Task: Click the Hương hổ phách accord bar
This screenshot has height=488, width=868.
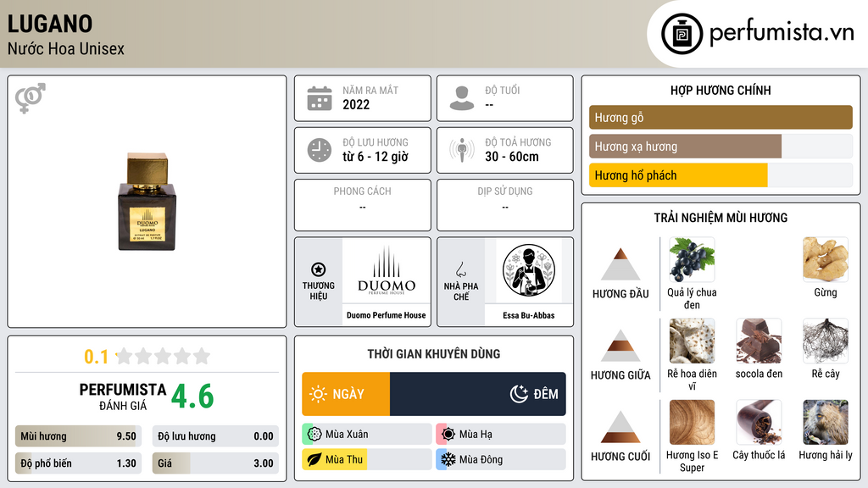Action: 721,175
